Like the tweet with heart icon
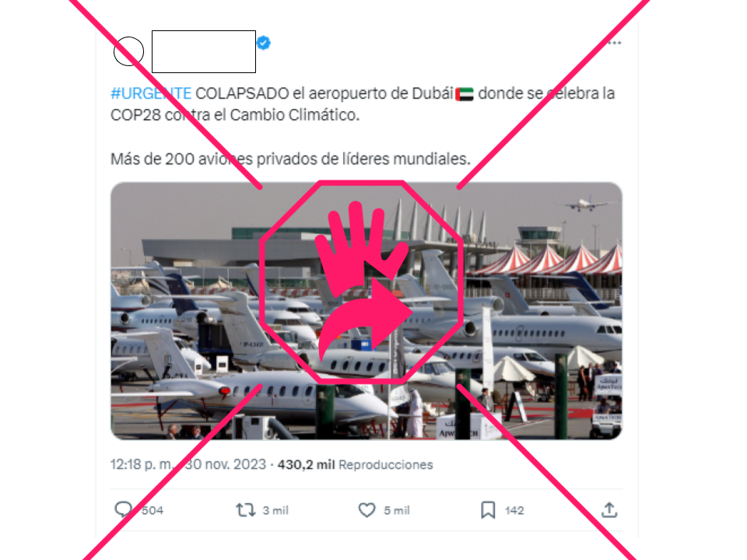 click(366, 510)
